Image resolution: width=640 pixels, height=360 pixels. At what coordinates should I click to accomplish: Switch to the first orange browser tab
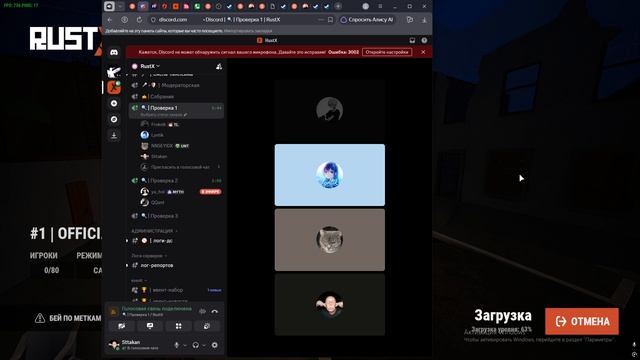[132, 6]
